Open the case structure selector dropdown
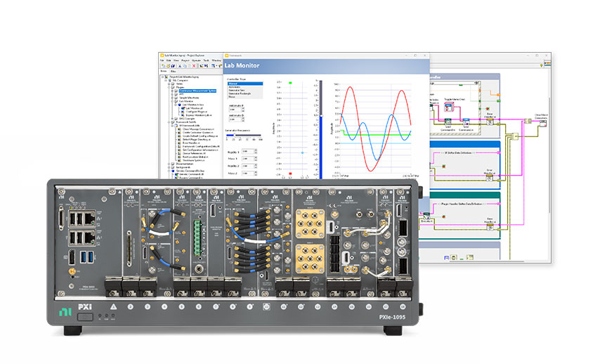The image size is (607, 364). (476, 83)
